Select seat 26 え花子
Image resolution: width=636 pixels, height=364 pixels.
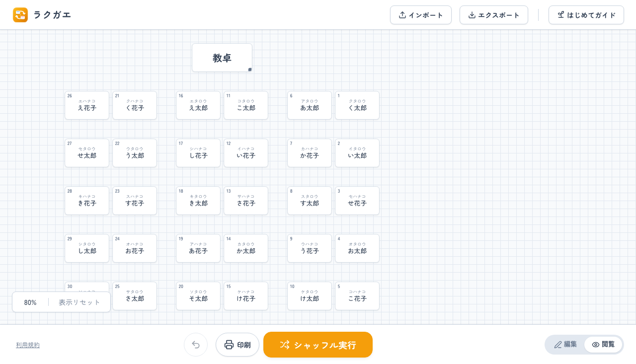coord(87,105)
